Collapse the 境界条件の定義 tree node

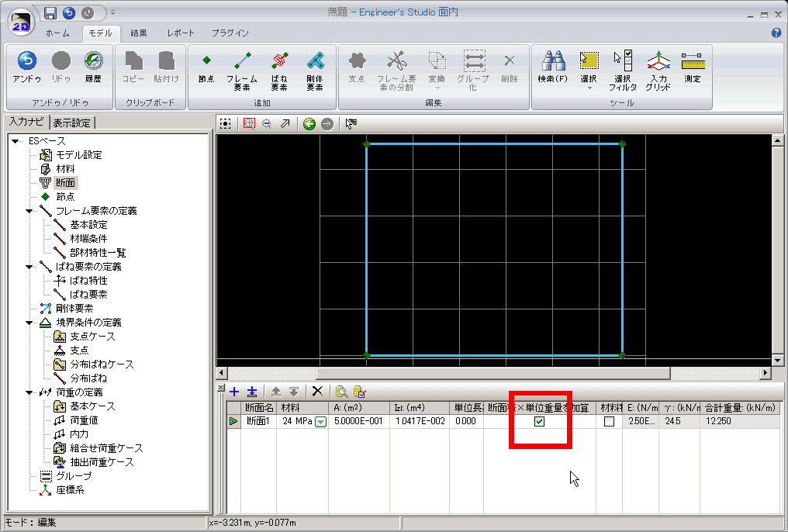click(29, 323)
